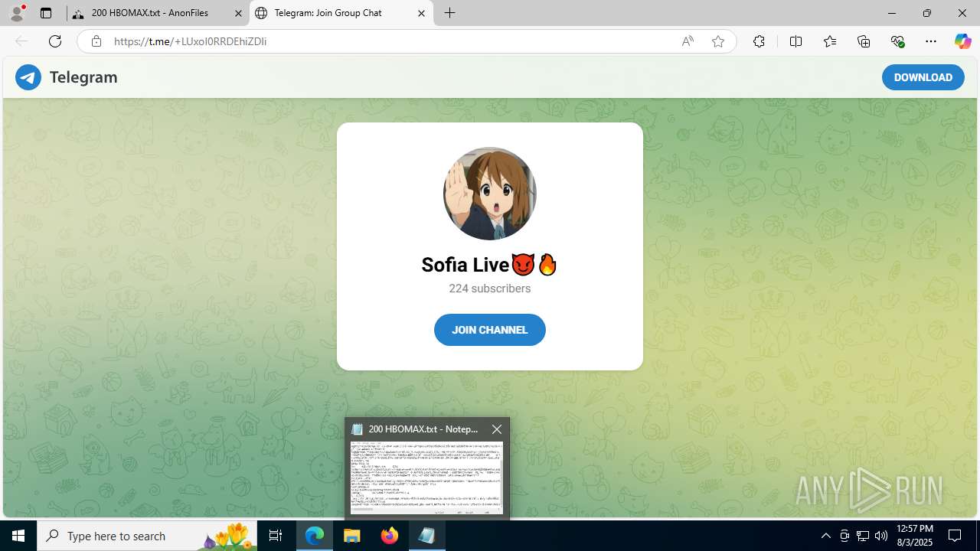Open the tab actions menu icon

46,13
